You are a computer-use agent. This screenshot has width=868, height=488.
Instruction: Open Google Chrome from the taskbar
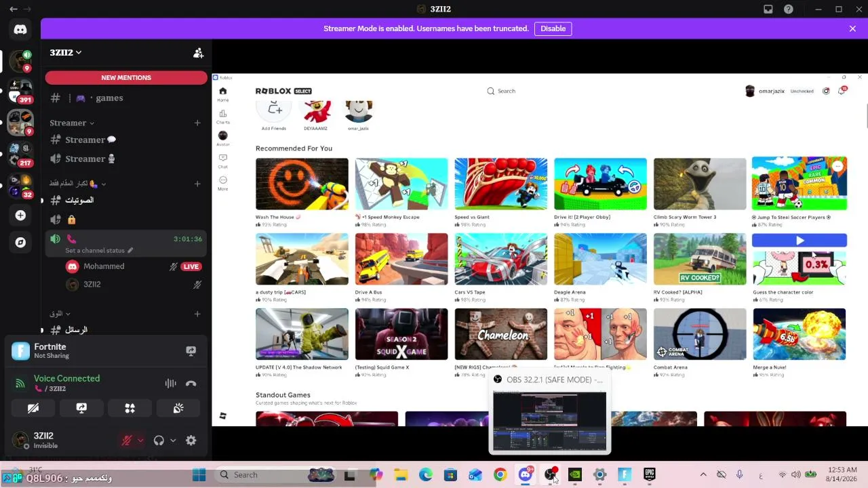[500, 474]
